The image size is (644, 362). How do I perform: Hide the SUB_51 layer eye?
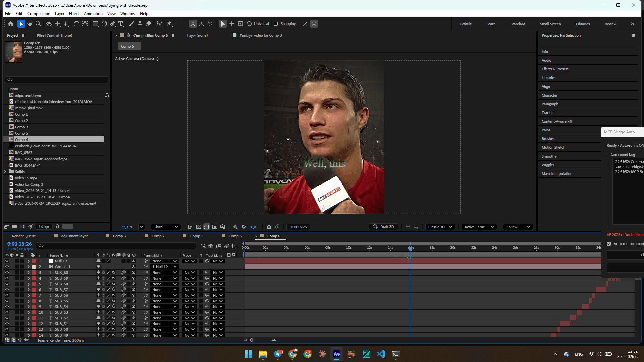point(7,324)
